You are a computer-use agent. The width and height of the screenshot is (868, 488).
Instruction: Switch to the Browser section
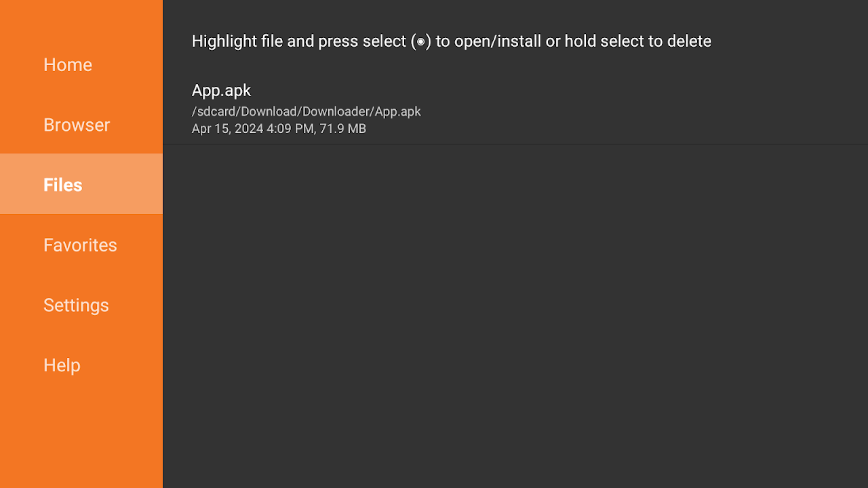point(77,125)
